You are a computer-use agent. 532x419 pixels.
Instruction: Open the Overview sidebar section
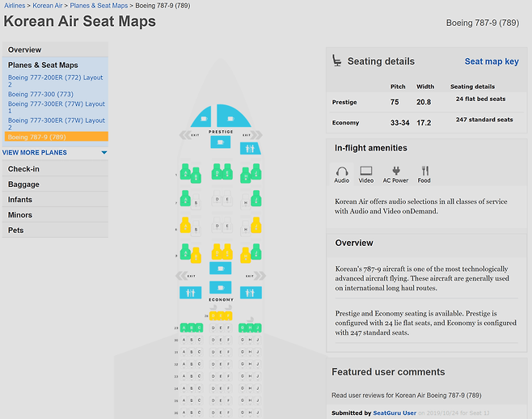[x=55, y=49]
